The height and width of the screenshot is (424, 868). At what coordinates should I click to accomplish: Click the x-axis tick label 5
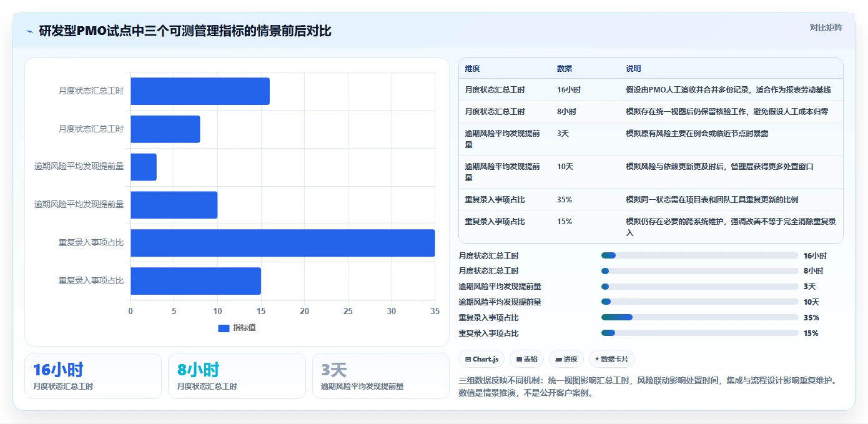[x=174, y=311]
